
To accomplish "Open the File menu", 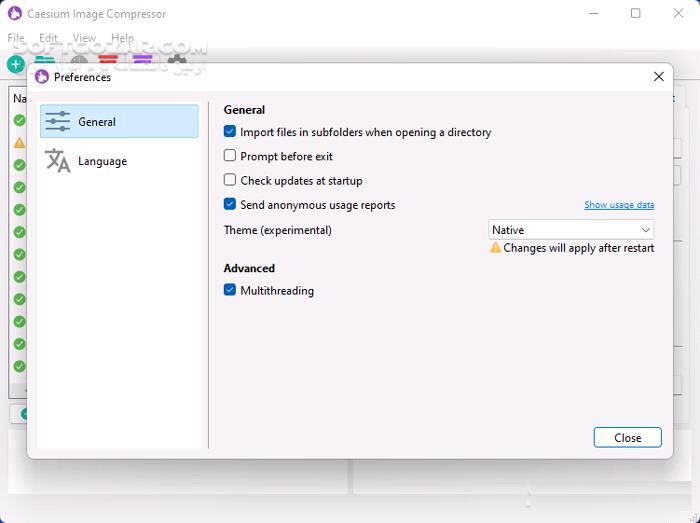I will click(x=16, y=38).
